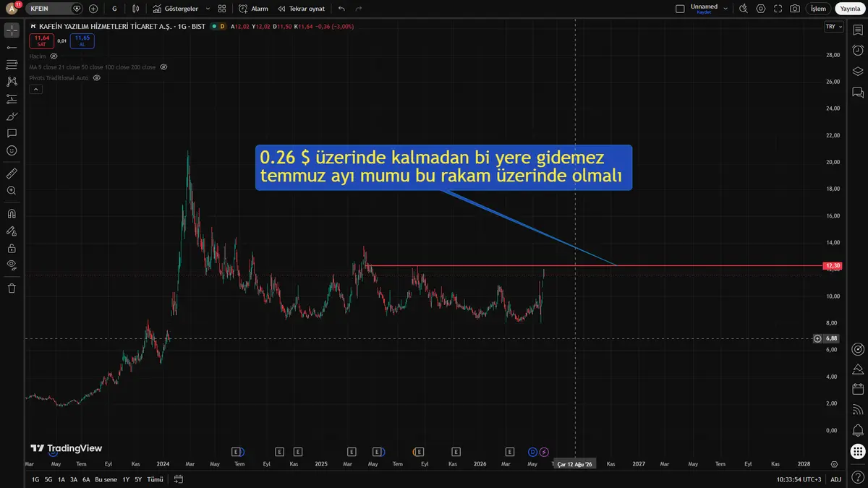
Task: Select the Bu sene date range
Action: click(x=106, y=479)
